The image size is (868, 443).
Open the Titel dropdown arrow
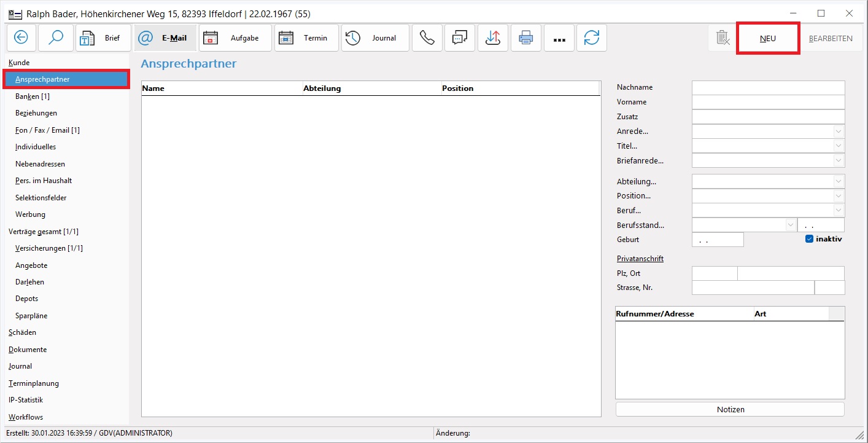839,146
